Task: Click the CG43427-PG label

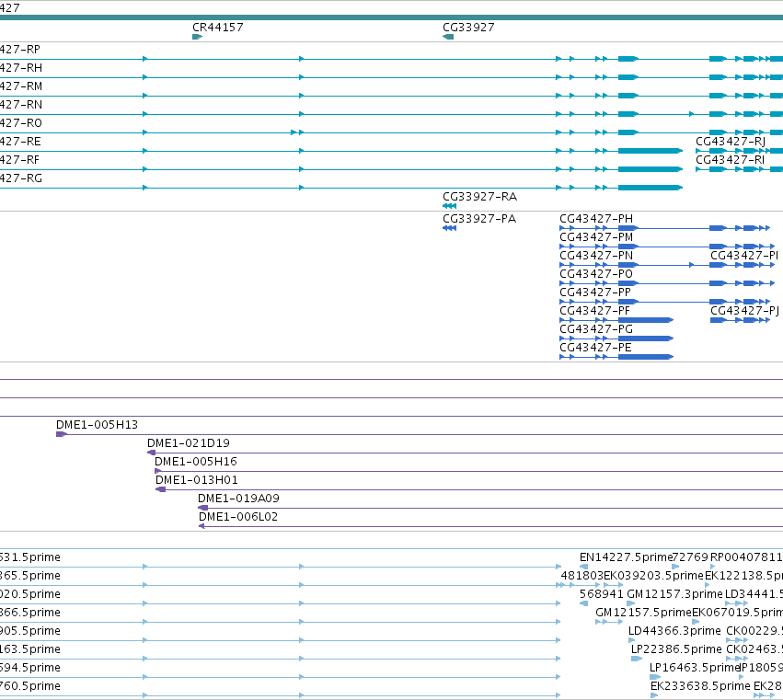Action: (x=596, y=329)
